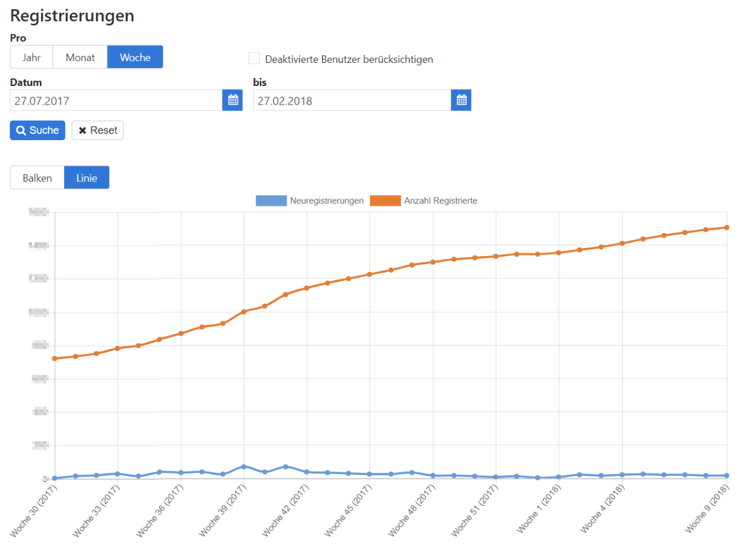The height and width of the screenshot is (560, 748).
Task: Click the 'Woche 45 (2017)' axis label
Action: [348, 511]
